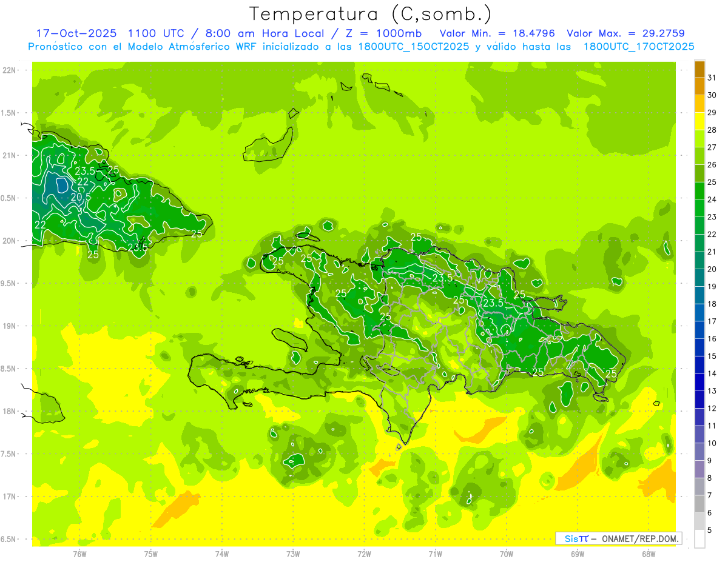Click the 1800UTC_15OCT2025 initialization timestamp
Image resolution: width=728 pixels, height=562 pixels.
pyautogui.click(x=414, y=47)
